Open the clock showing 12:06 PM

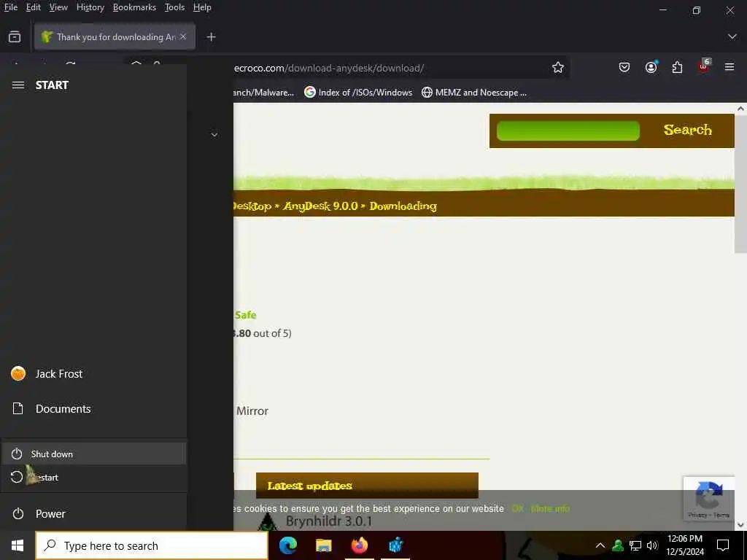pos(684,545)
